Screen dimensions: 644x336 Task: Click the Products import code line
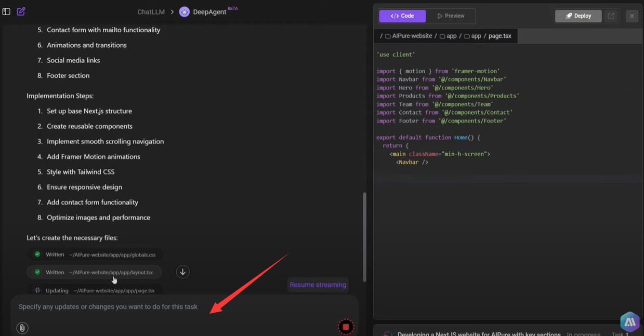tap(448, 96)
